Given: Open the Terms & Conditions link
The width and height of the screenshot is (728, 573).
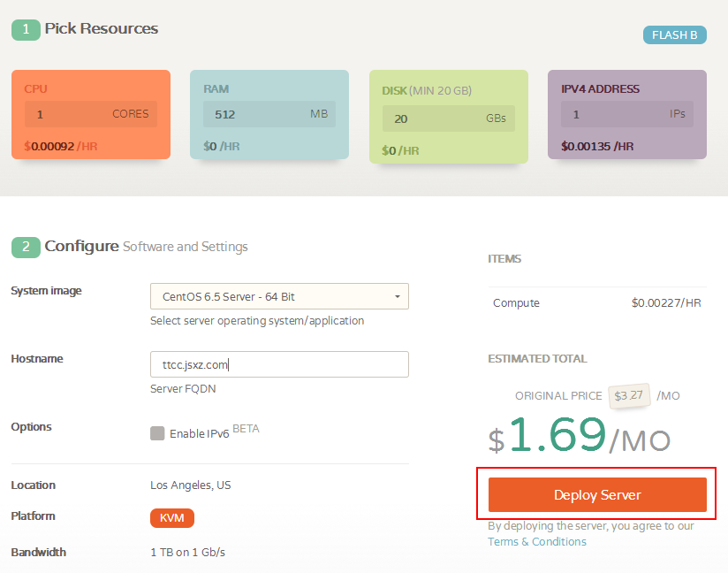Looking at the screenshot, I should click(537, 542).
